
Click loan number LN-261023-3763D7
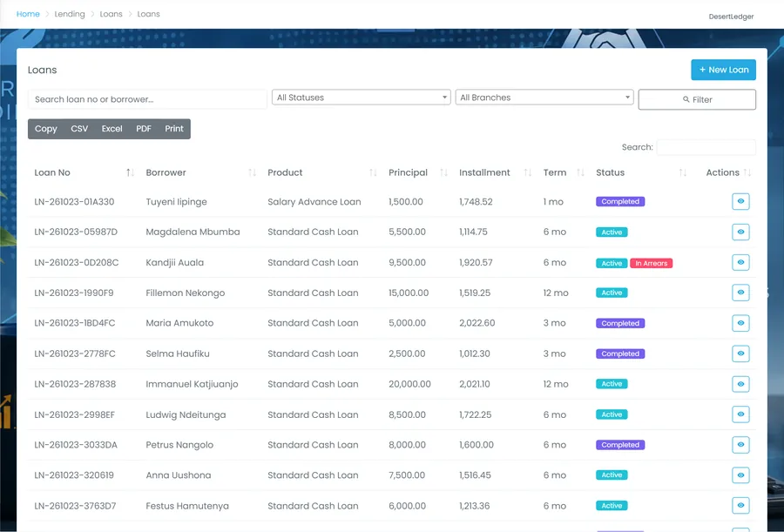pos(75,506)
